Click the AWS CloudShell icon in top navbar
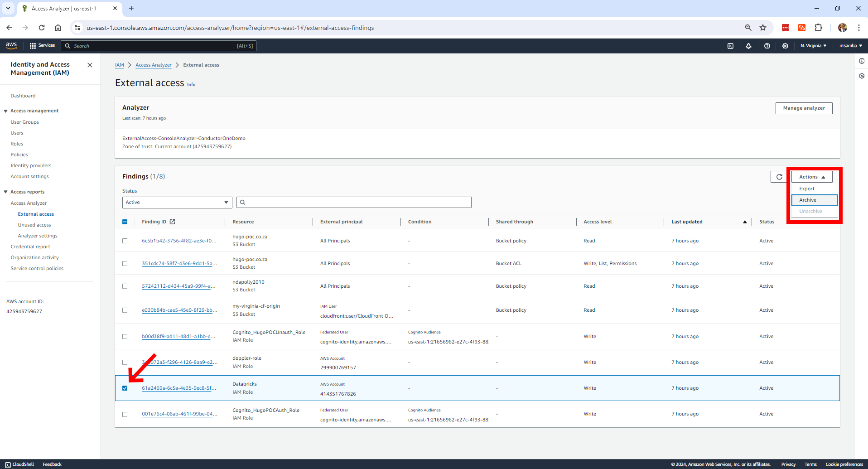868x469 pixels. [730, 46]
